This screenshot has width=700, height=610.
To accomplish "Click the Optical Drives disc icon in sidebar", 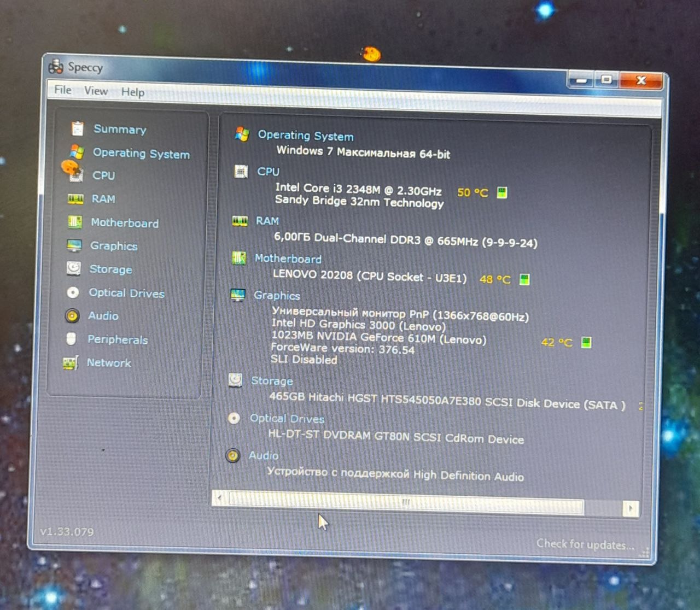I will pos(73,292).
